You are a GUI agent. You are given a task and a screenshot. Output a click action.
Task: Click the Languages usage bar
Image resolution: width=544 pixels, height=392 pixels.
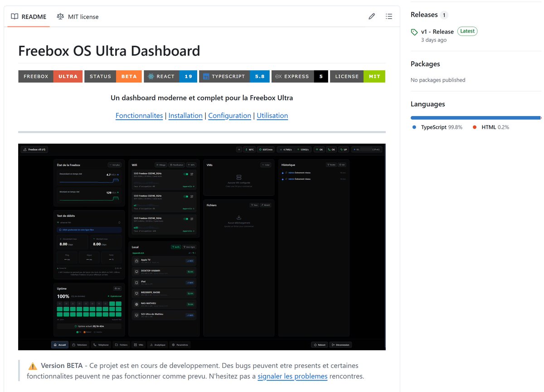(476, 118)
